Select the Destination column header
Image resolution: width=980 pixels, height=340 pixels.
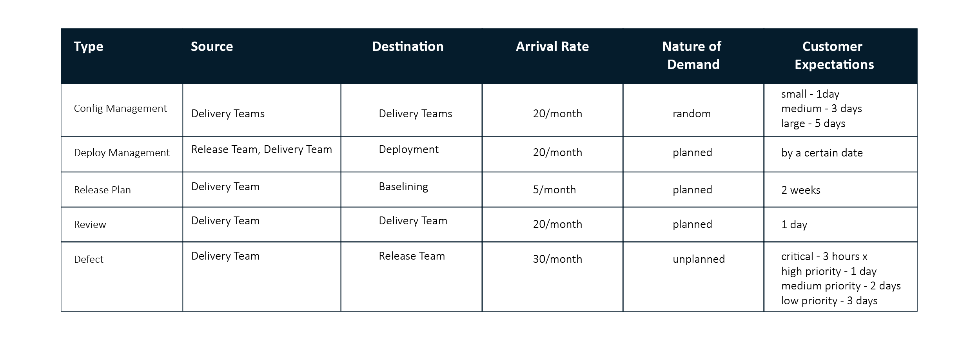pos(408,47)
